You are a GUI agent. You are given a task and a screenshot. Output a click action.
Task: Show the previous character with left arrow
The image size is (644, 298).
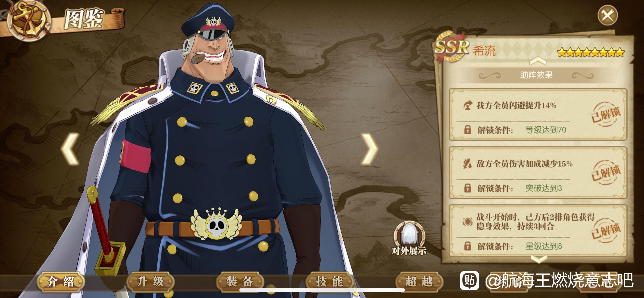pyautogui.click(x=70, y=149)
